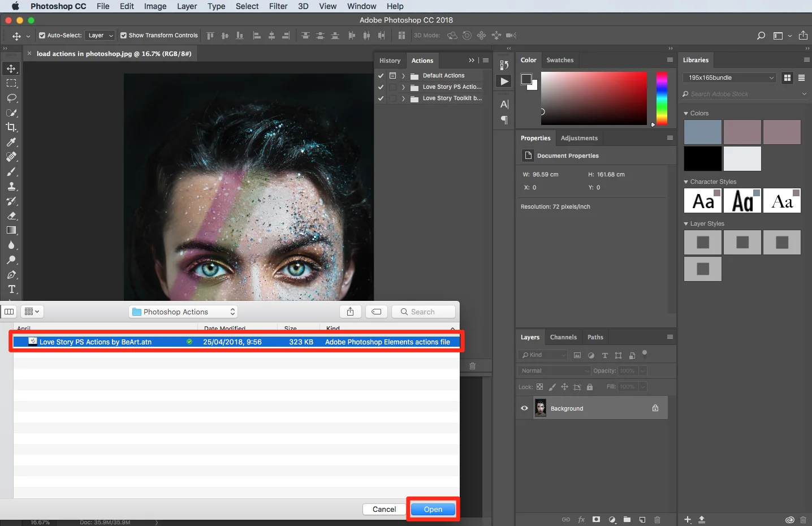Switch to the Swatches tab

(560, 60)
